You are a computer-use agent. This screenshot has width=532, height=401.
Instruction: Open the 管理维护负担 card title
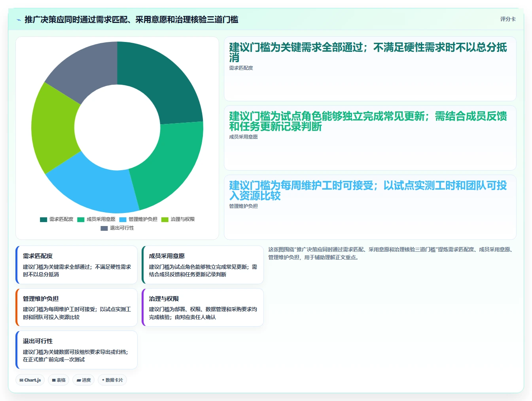[x=41, y=299]
